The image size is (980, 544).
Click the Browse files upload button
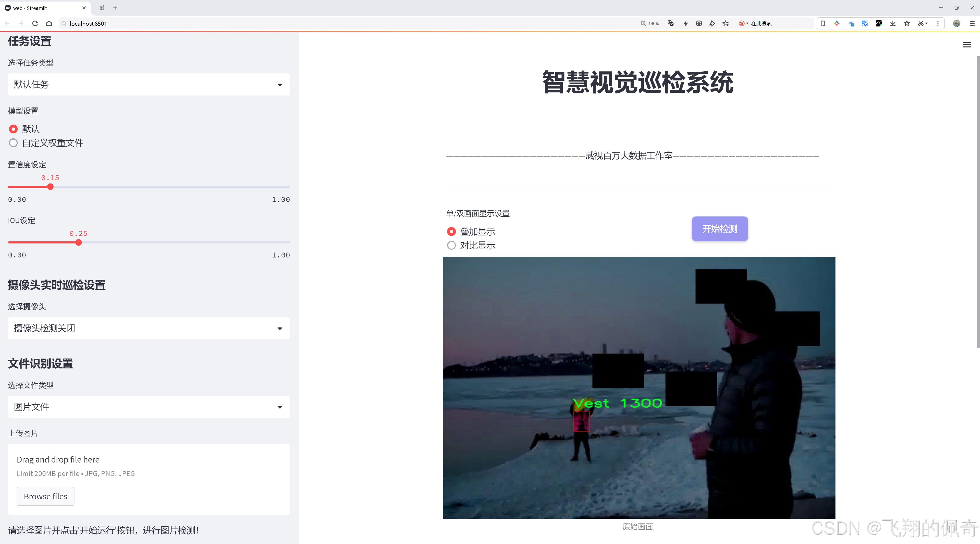pyautogui.click(x=45, y=496)
